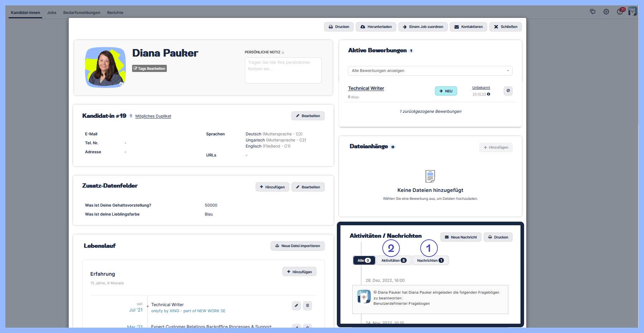Click the Kontaktieren button
Image resolution: width=644 pixels, height=333 pixels.
[468, 27]
